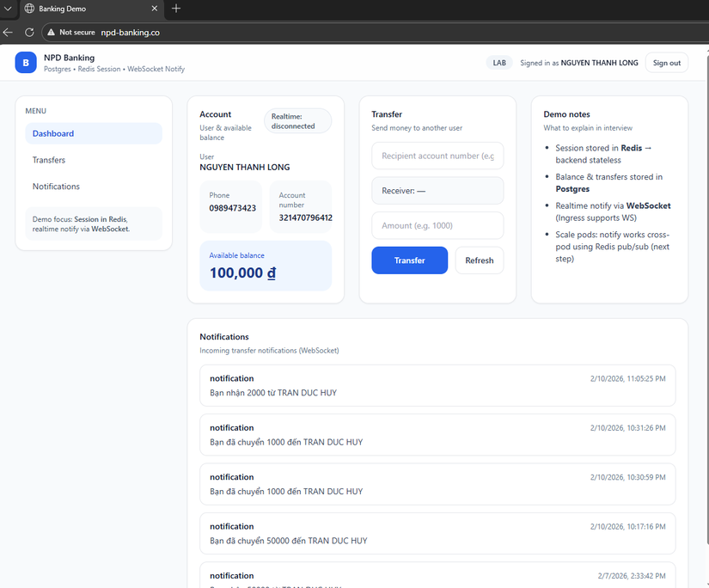
Task: Click the Sign out button
Action: [667, 63]
